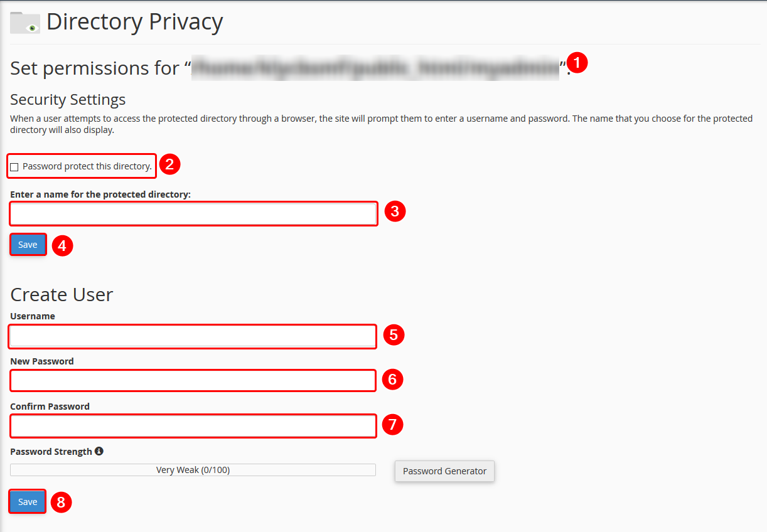
Task: Click the Directory Privacy folder-eye icon
Action: [25, 22]
